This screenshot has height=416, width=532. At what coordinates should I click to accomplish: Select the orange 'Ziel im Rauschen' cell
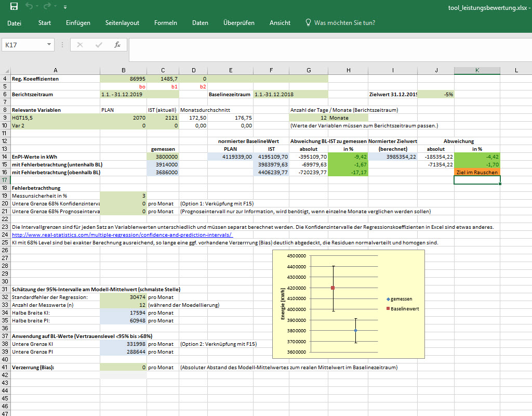click(x=477, y=172)
